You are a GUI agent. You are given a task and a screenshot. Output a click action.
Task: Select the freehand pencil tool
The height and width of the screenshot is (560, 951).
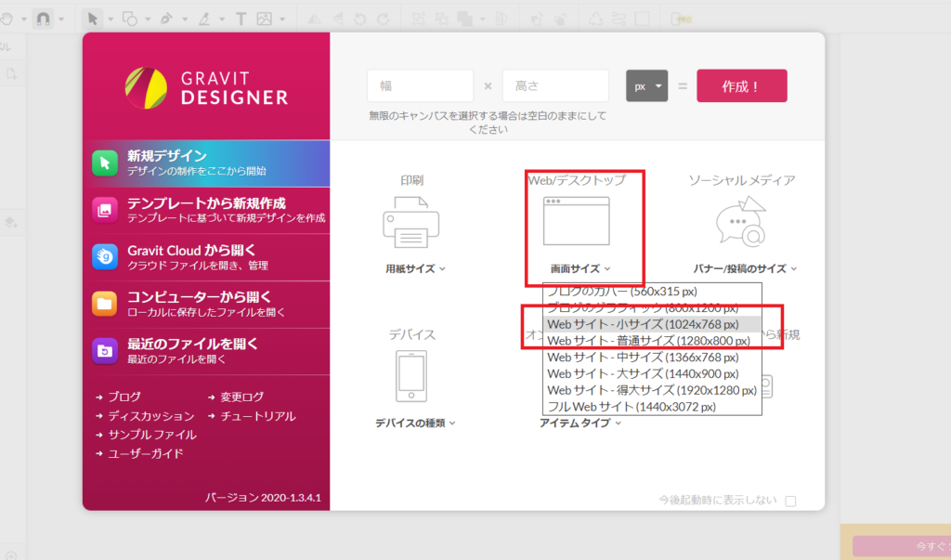[204, 19]
